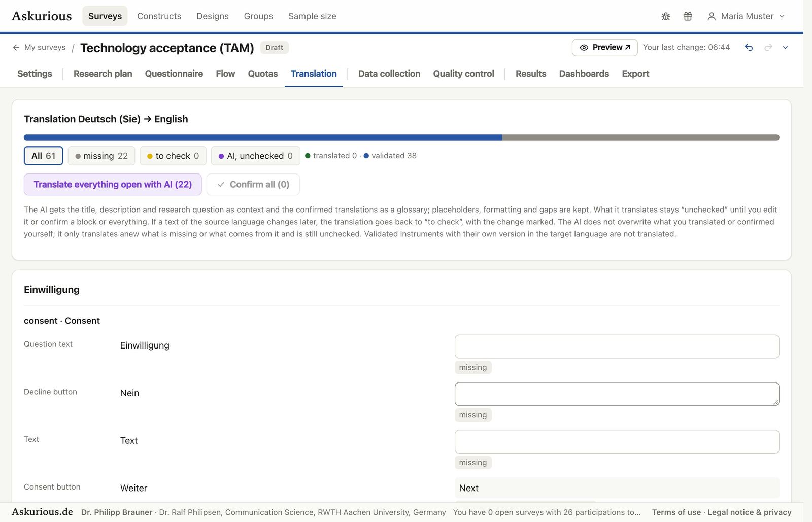The image size is (812, 522).
Task: Switch to the Research plan tab
Action: [x=103, y=74]
